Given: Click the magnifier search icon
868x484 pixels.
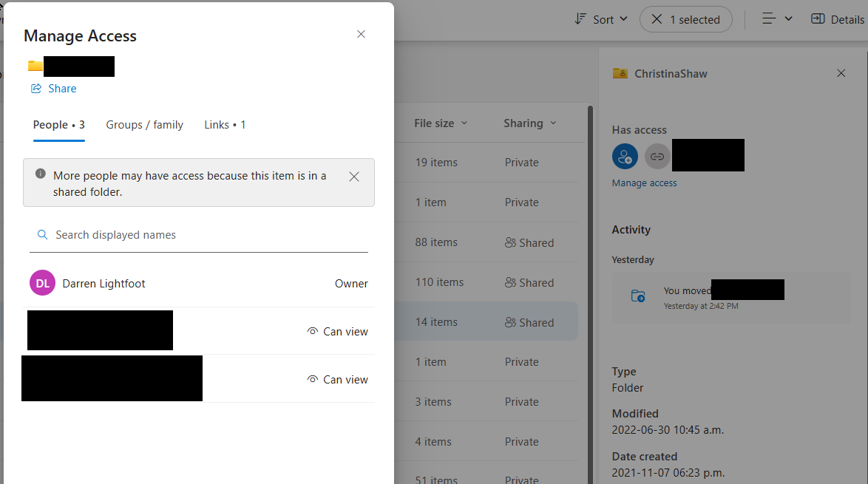Looking at the screenshot, I should tap(42, 235).
